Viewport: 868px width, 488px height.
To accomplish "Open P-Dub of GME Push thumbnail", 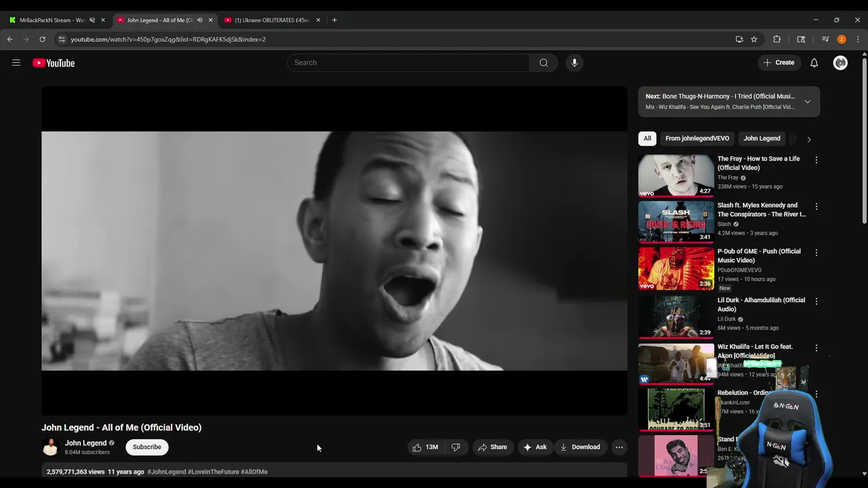I will point(676,268).
